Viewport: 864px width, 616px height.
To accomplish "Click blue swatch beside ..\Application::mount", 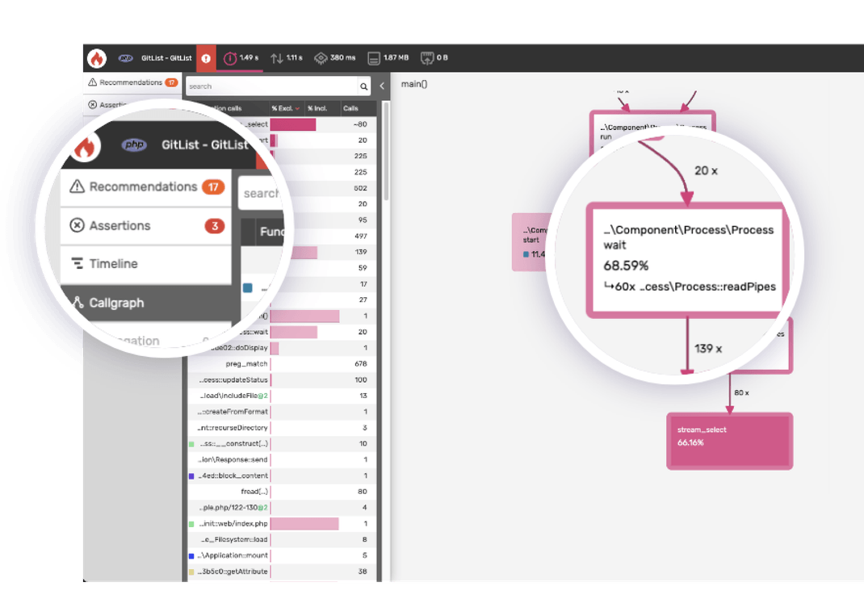I will pos(191,556).
